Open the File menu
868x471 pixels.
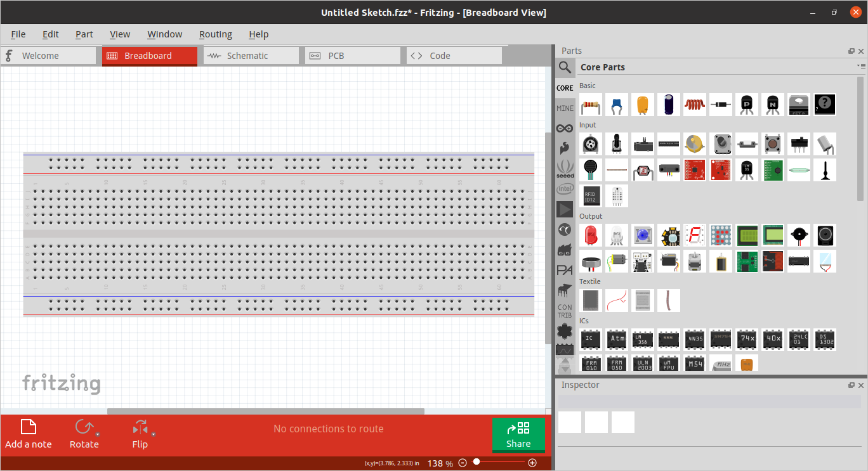(x=18, y=34)
